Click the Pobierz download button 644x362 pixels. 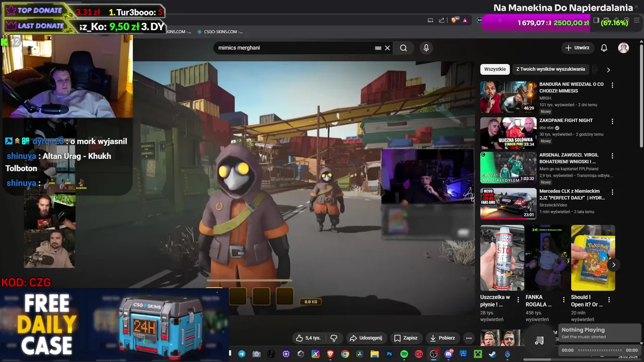442,338
